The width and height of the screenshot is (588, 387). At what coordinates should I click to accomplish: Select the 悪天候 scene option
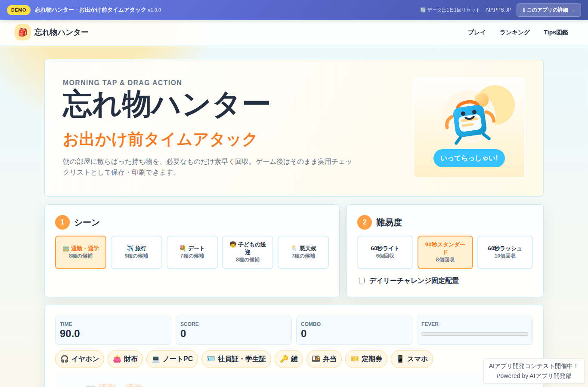click(303, 252)
